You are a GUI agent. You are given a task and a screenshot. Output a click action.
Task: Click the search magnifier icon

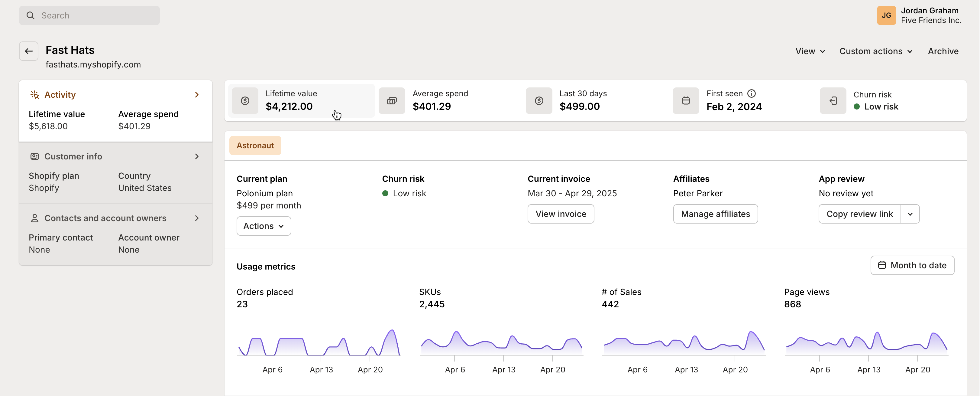point(31,15)
